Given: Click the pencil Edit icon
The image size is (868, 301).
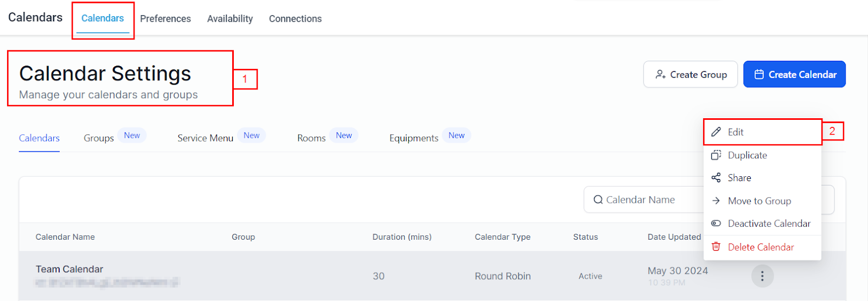Looking at the screenshot, I should [x=716, y=132].
